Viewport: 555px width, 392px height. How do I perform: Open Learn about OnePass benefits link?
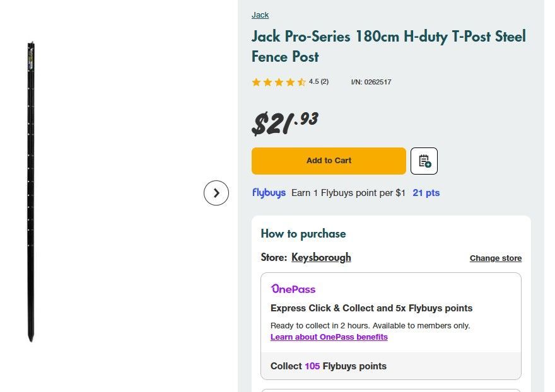[329, 337]
